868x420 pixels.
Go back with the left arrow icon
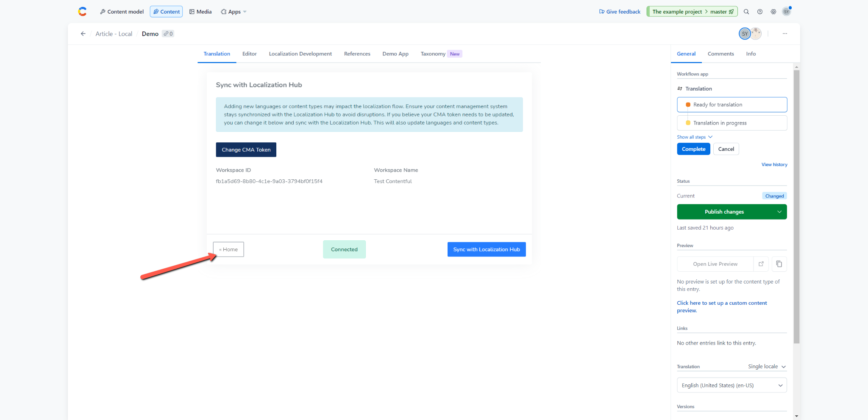point(83,34)
